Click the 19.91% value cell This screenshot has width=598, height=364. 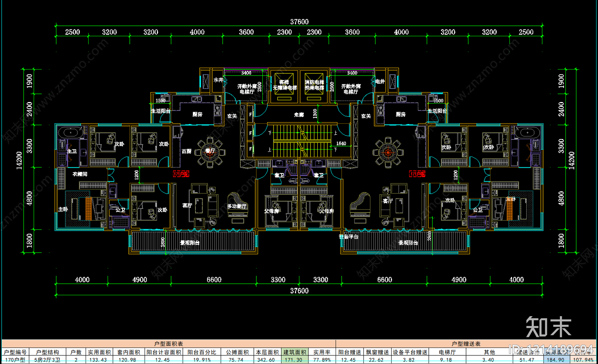tap(202, 360)
